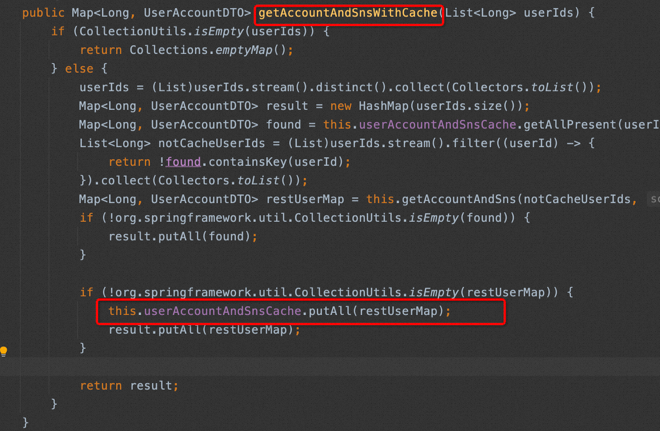Click the isEmpty(restUserMap) condition
Screen dimensions: 660x431
pyautogui.click(x=484, y=292)
